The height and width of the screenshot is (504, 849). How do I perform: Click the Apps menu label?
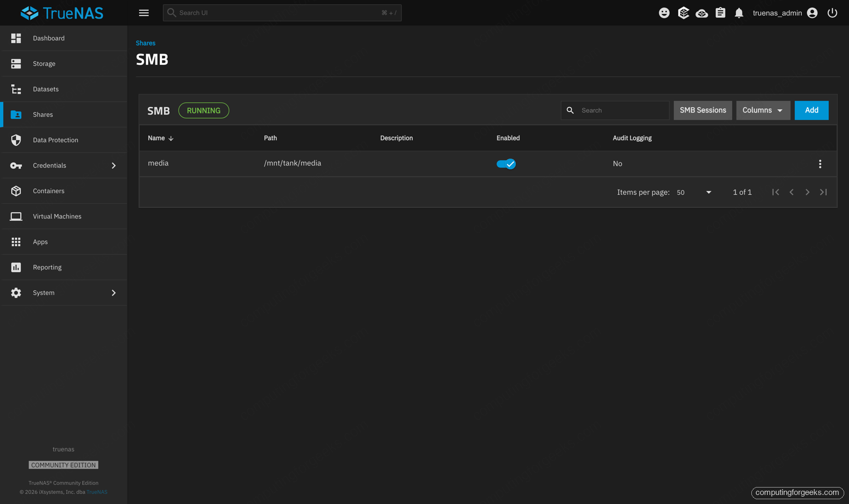point(40,242)
